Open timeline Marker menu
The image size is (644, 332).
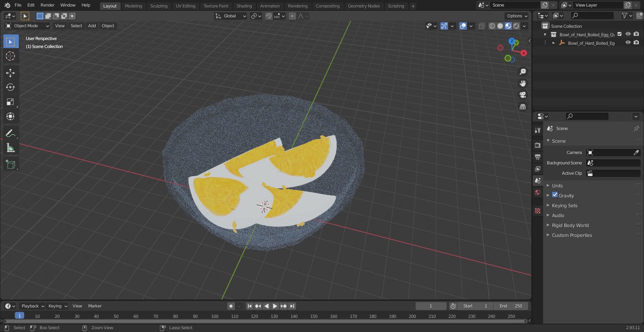point(95,306)
